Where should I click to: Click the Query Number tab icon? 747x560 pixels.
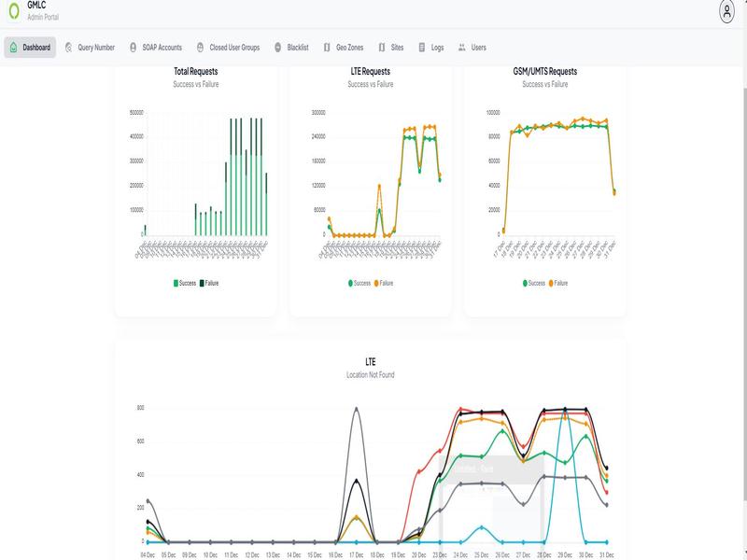[69, 47]
